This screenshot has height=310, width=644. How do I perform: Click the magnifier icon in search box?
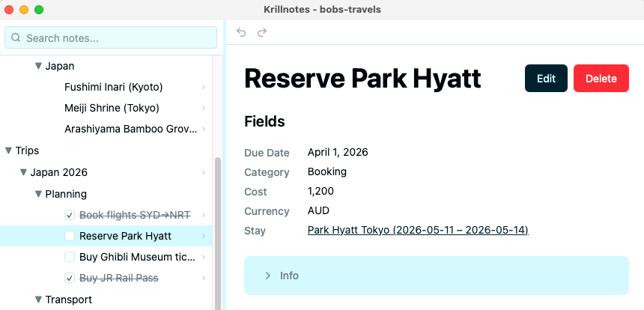pos(16,37)
